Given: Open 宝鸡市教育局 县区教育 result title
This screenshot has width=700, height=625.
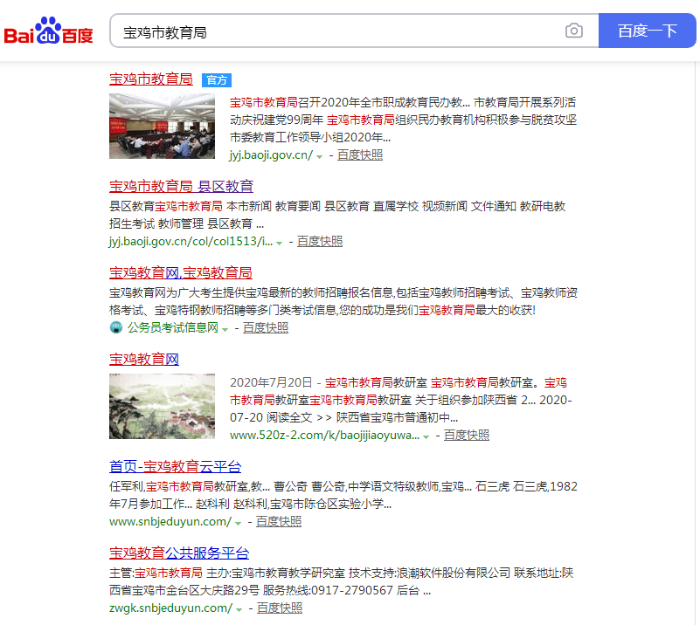Looking at the screenshot, I should click(x=181, y=186).
